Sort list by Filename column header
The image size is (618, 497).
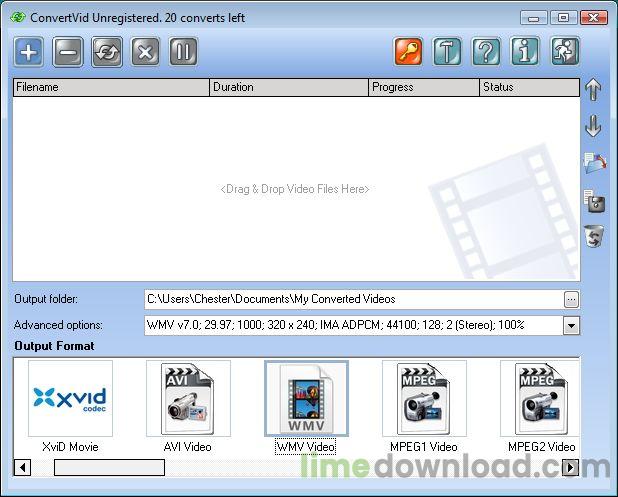point(110,87)
